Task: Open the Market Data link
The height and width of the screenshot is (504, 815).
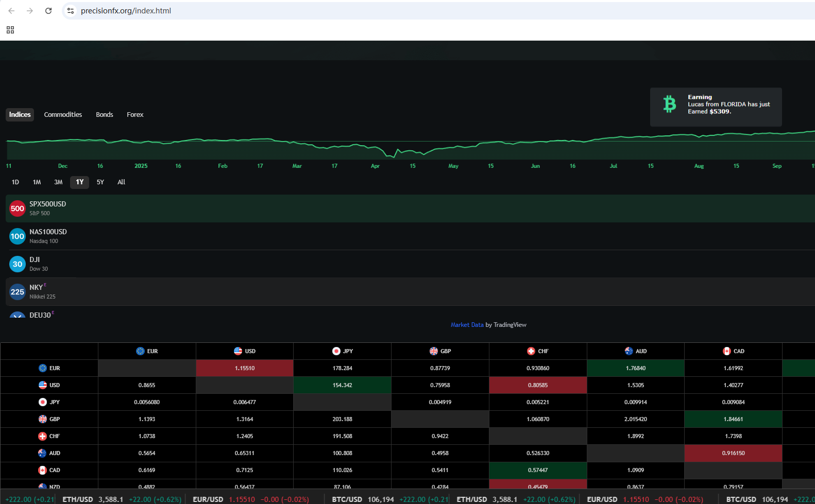Action: tap(467, 325)
